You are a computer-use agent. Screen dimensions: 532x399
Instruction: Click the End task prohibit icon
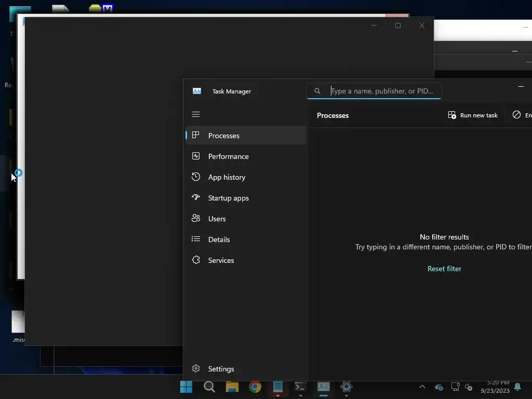coord(516,115)
